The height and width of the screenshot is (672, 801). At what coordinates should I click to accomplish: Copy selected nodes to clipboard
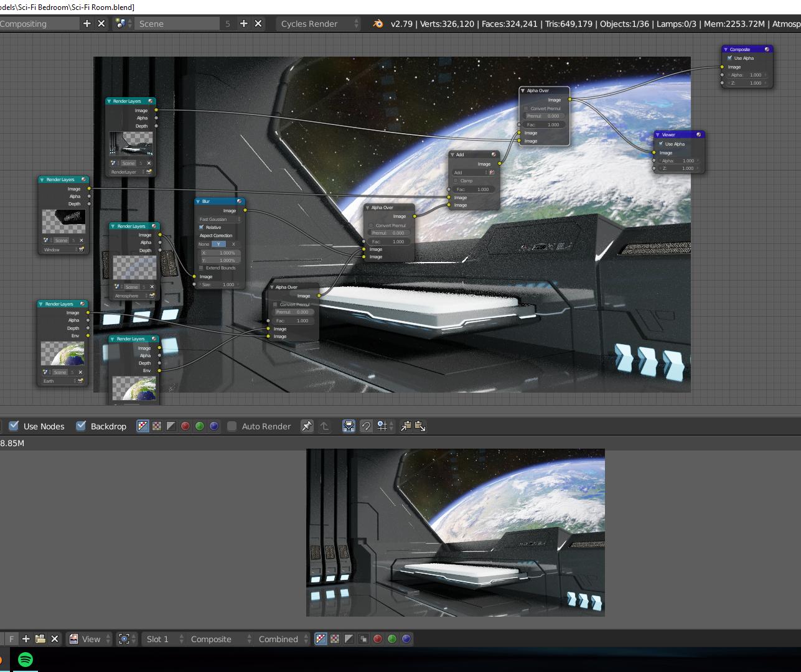pos(406,426)
